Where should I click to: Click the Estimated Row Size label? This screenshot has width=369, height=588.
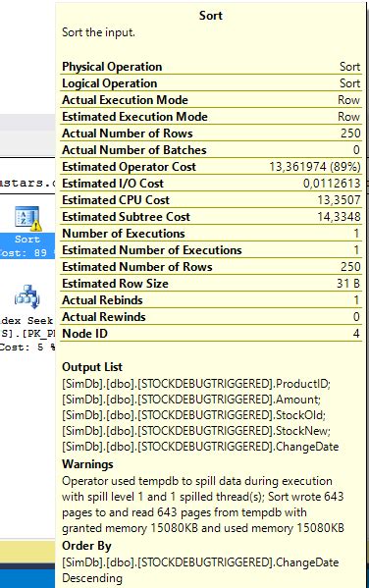pyautogui.click(x=115, y=283)
